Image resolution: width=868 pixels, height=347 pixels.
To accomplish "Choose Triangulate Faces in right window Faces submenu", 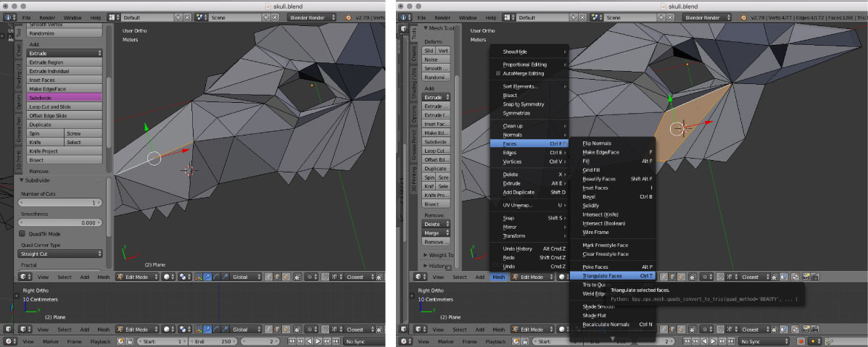I will click(612, 275).
